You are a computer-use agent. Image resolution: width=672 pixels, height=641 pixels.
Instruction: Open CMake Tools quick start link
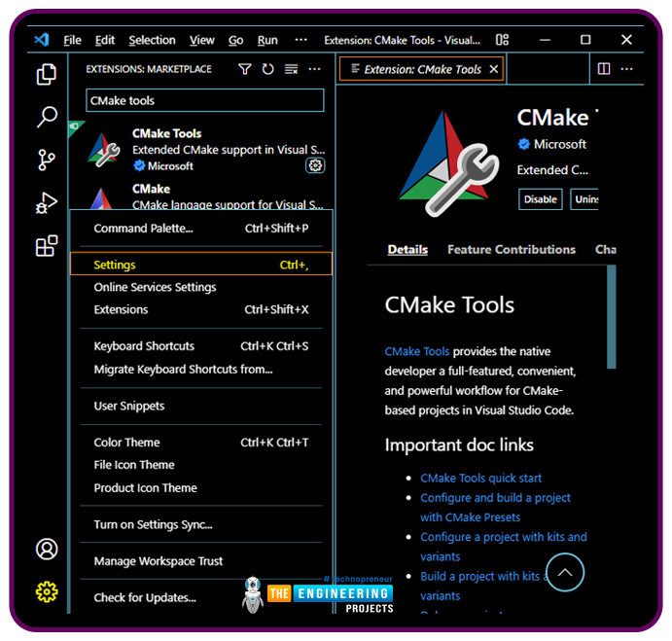(x=480, y=478)
